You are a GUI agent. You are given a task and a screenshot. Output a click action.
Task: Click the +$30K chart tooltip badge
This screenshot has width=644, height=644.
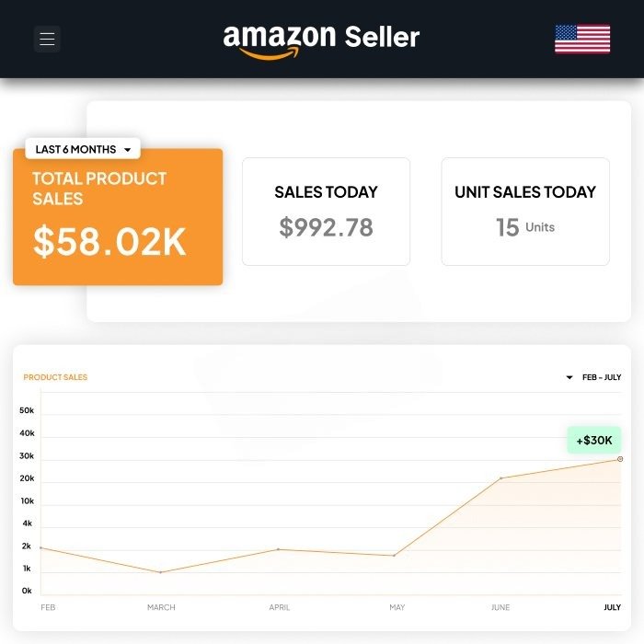(593, 440)
